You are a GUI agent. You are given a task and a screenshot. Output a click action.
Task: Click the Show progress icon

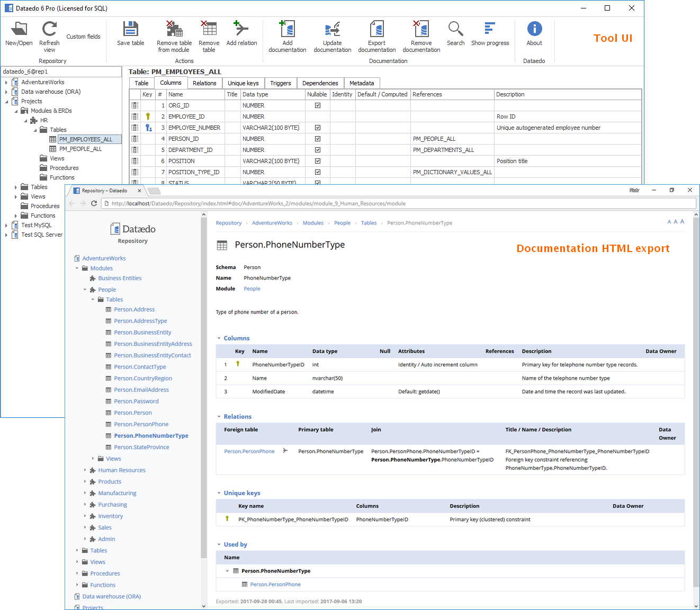pyautogui.click(x=490, y=29)
